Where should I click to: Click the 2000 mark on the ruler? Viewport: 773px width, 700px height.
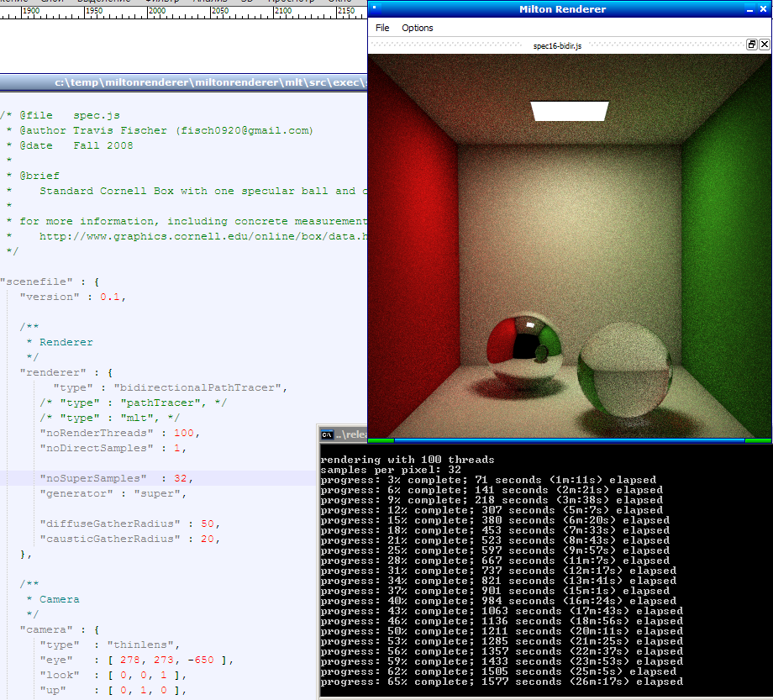coord(157,11)
